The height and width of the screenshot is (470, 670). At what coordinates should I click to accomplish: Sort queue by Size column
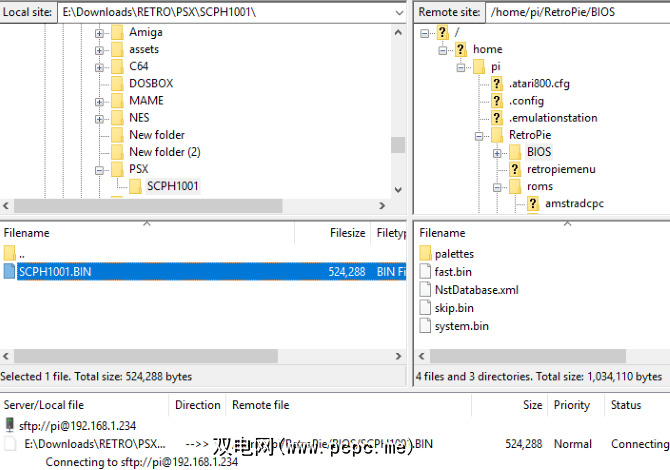509,405
